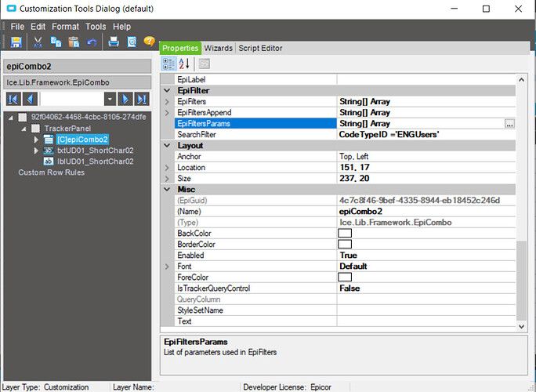Click the Undo arrow icon
The width and height of the screenshot is (536, 392).
tap(92, 42)
